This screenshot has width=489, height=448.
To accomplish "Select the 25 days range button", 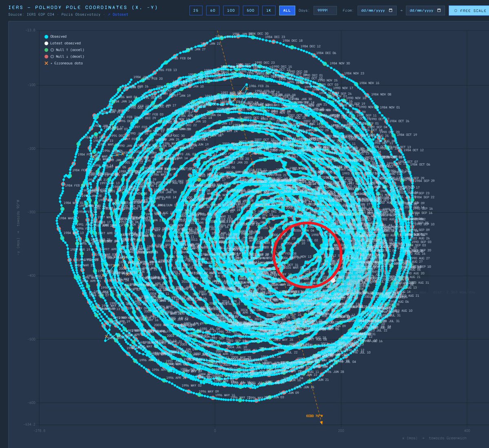I will [196, 10].
